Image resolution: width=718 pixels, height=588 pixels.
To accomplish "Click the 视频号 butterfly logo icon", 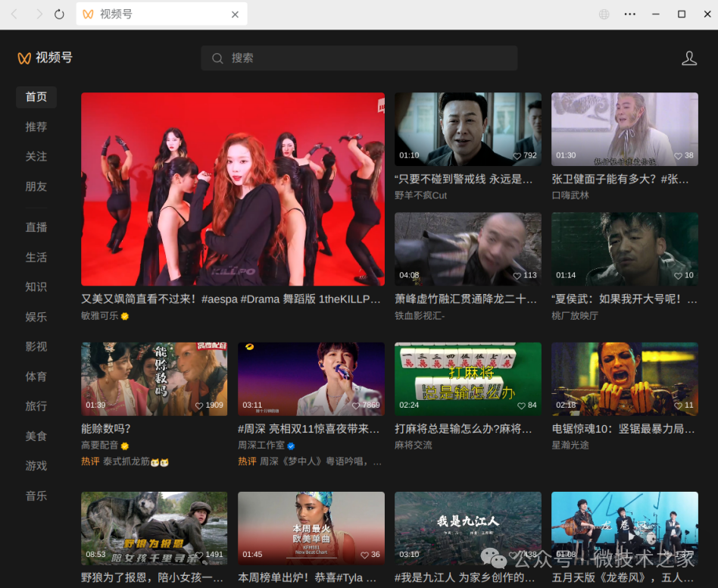I will (x=24, y=58).
